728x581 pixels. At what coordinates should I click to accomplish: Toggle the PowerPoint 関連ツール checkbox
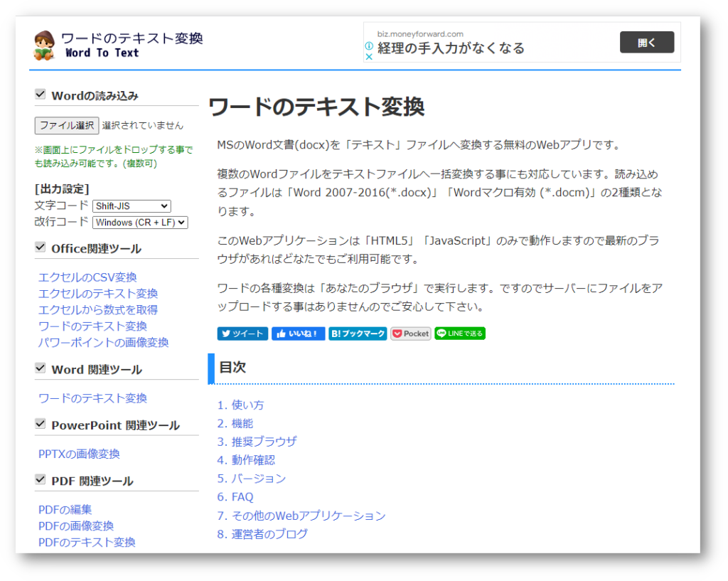tap(41, 424)
